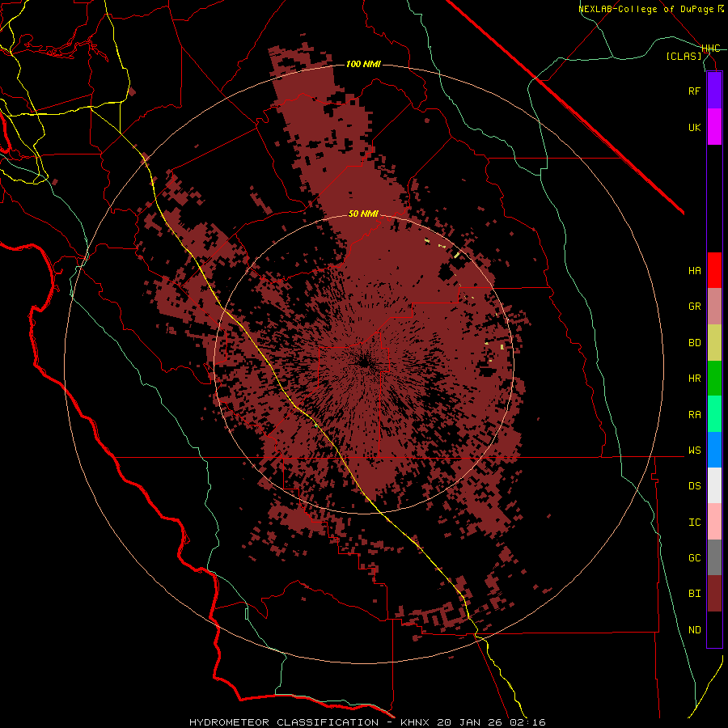Screen dimensions: 728x728
Task: Select the GC gray legend swatch
Action: point(714,557)
